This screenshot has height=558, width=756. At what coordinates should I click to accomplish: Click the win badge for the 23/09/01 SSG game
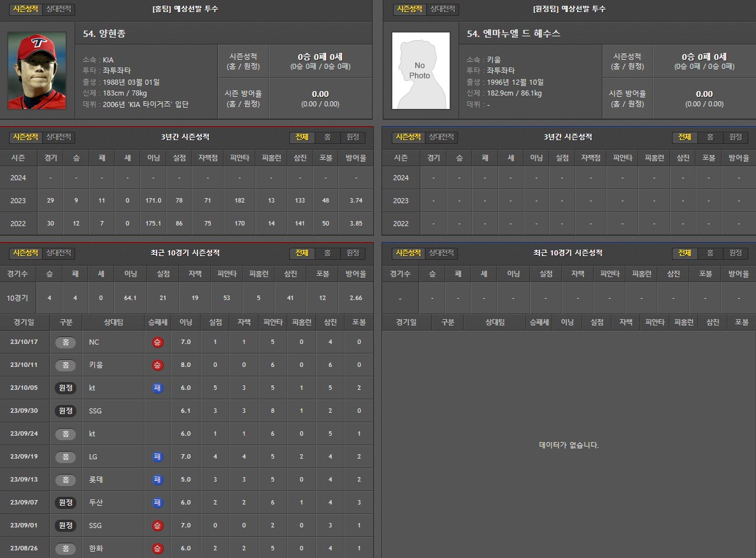coord(157,526)
